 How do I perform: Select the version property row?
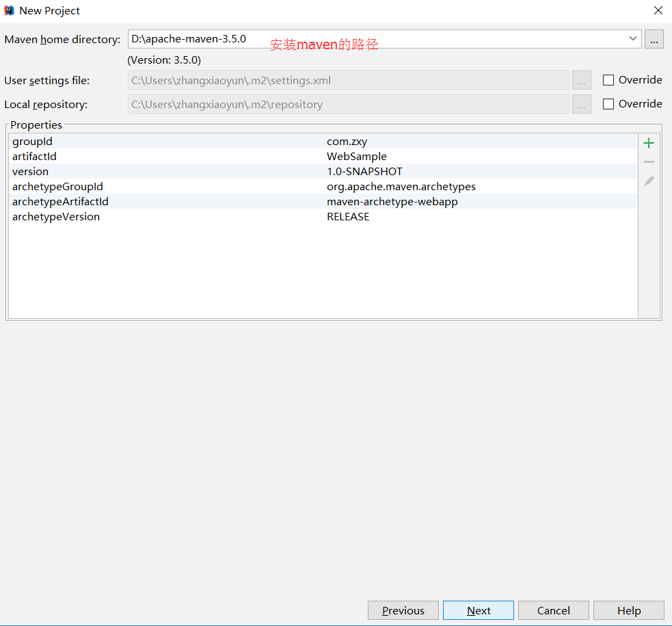click(x=323, y=171)
